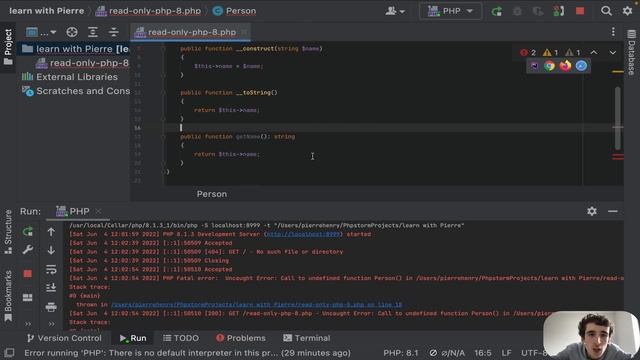Viewport: 640px width, 360px height.
Task: Open Run tool window button at bottom
Action: [x=133, y=338]
